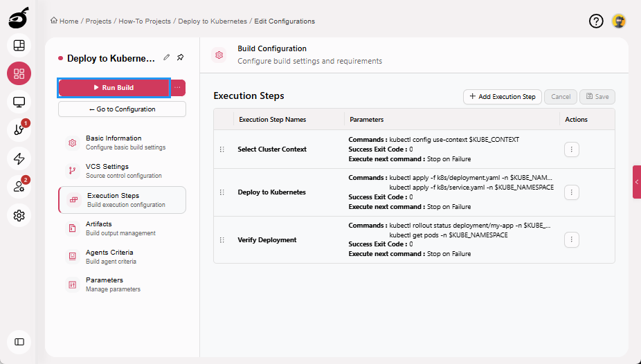Click the Parameters column header
Viewport: 641px width, 364px height.
(x=366, y=120)
